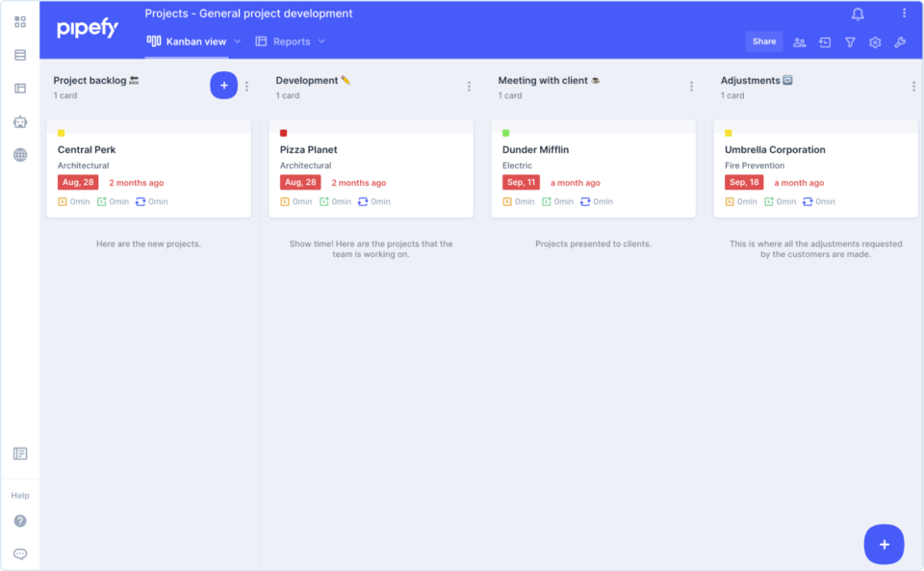Open the top-right three-dot menu
Image resolution: width=924 pixels, height=571 pixels.
click(902, 12)
